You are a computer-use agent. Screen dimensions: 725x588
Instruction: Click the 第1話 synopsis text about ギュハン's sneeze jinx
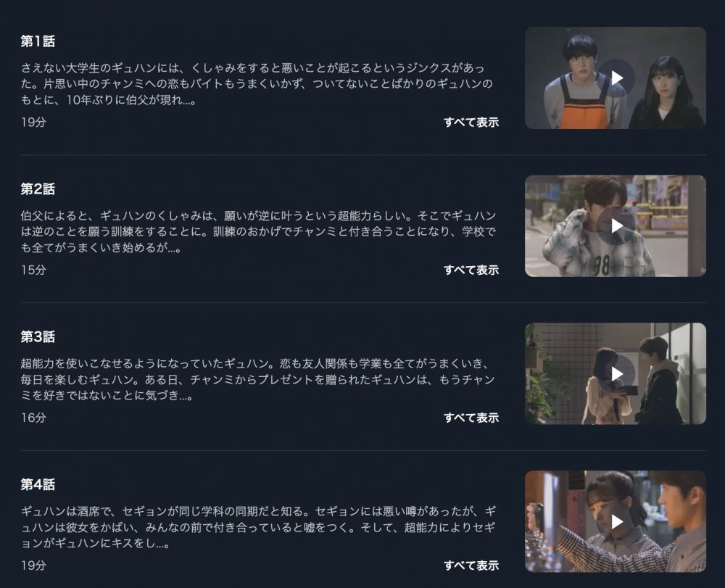257,83
